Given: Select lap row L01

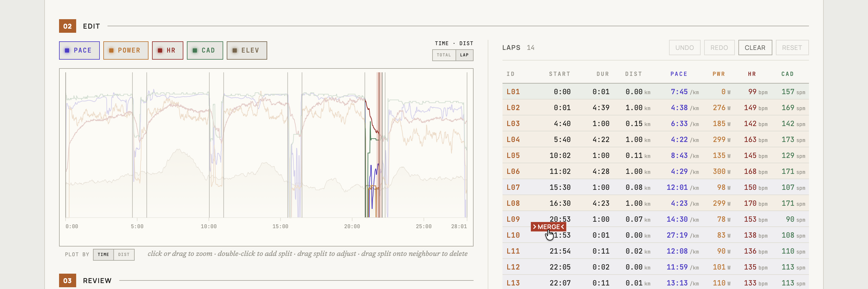Looking at the screenshot, I should 655,92.
